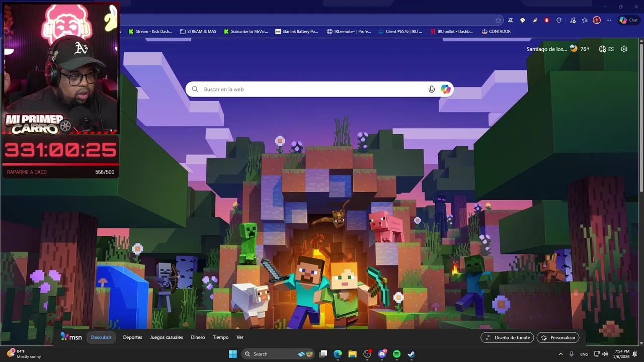644x362 pixels.
Task: Show hidden system tray icons
Action: [560, 354]
